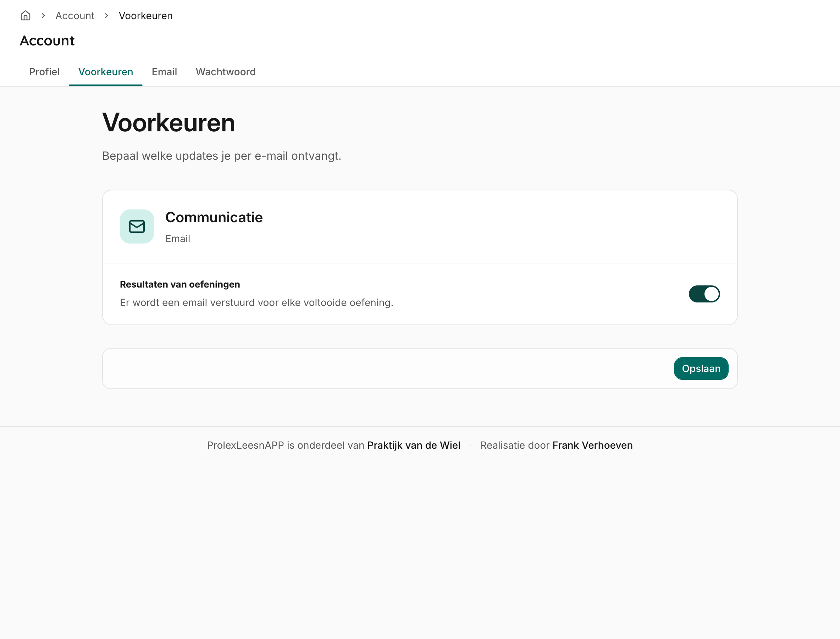Toggle the Resultaten van oefeningen switch

[704, 294]
